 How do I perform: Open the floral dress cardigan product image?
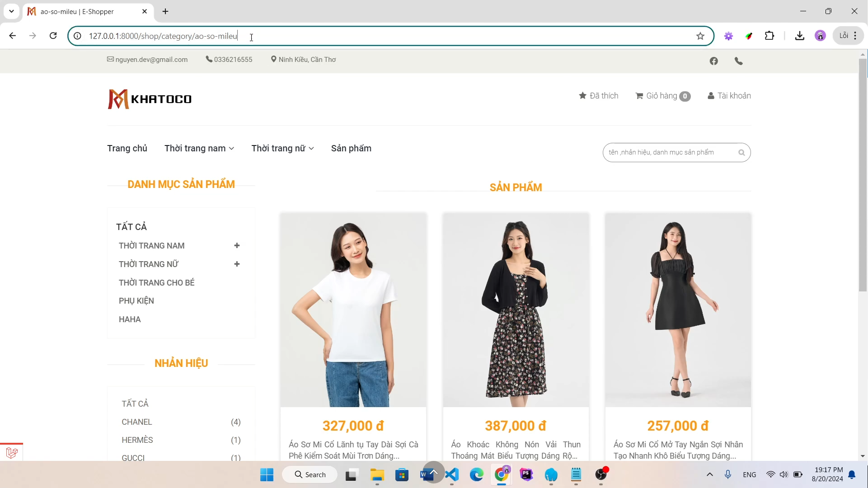tap(516, 310)
